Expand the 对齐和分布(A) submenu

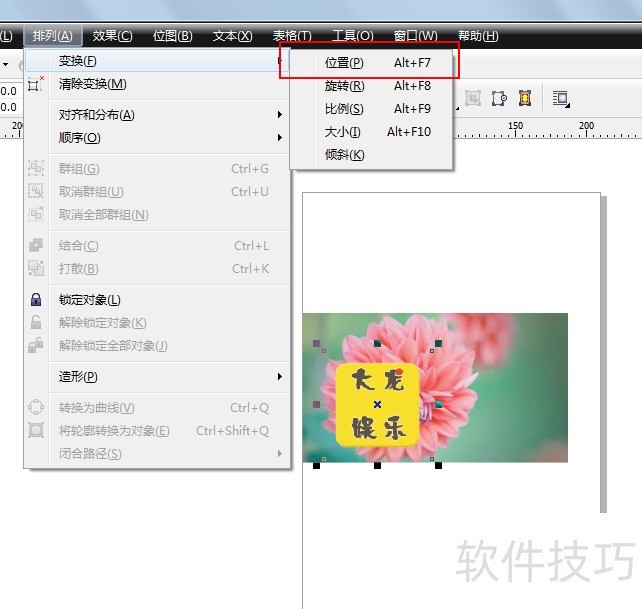tap(156, 115)
